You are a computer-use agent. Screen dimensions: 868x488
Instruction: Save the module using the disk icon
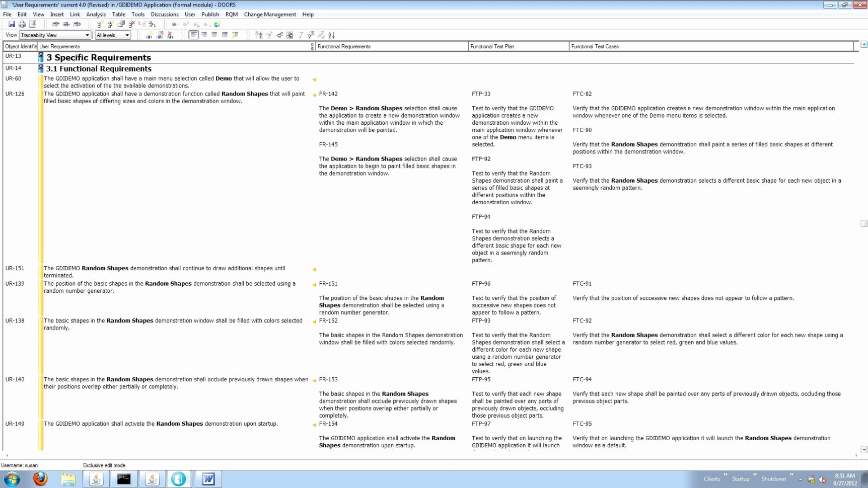[12, 23]
